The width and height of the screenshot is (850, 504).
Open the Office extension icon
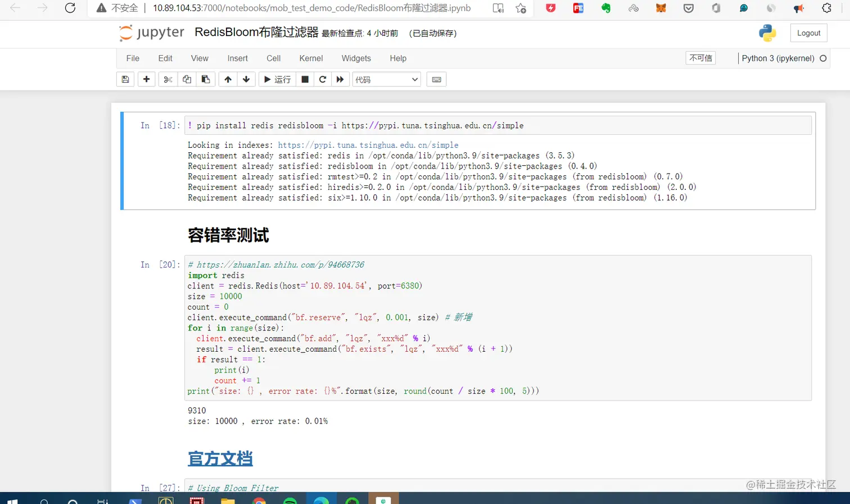point(716,8)
